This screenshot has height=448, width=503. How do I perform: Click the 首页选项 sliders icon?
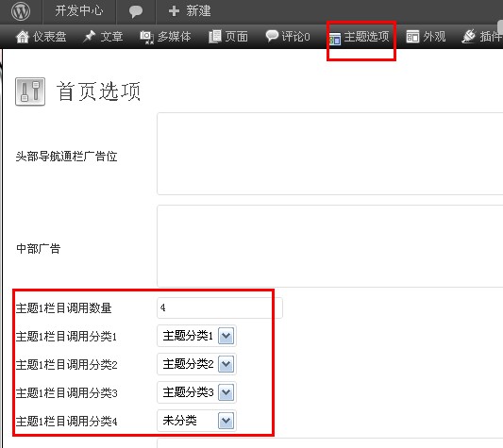30,91
